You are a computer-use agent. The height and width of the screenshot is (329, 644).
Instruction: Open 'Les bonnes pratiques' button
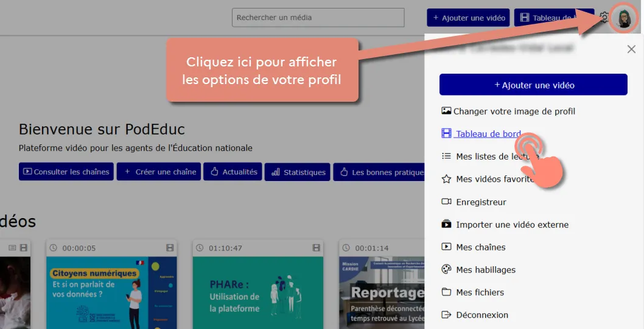click(x=379, y=172)
